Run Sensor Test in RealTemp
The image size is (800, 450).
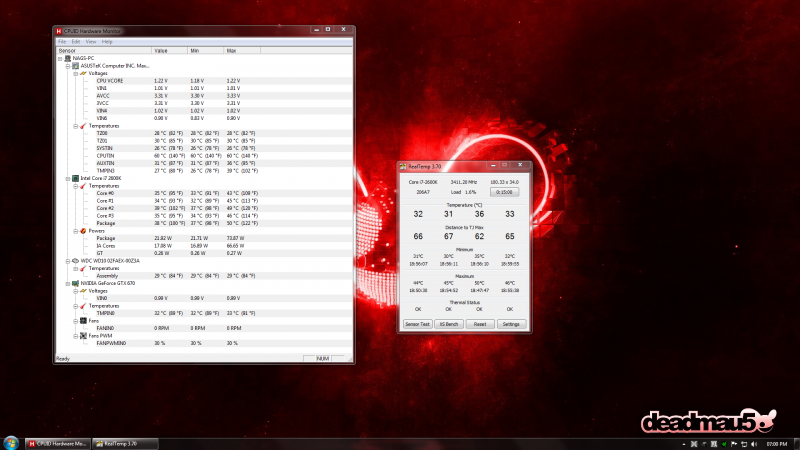pyautogui.click(x=417, y=324)
